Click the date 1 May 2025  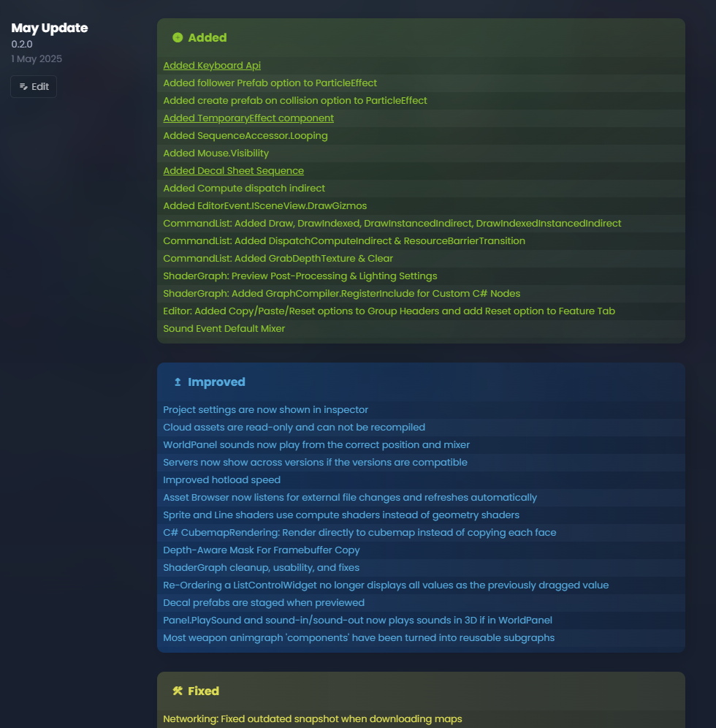[37, 59]
